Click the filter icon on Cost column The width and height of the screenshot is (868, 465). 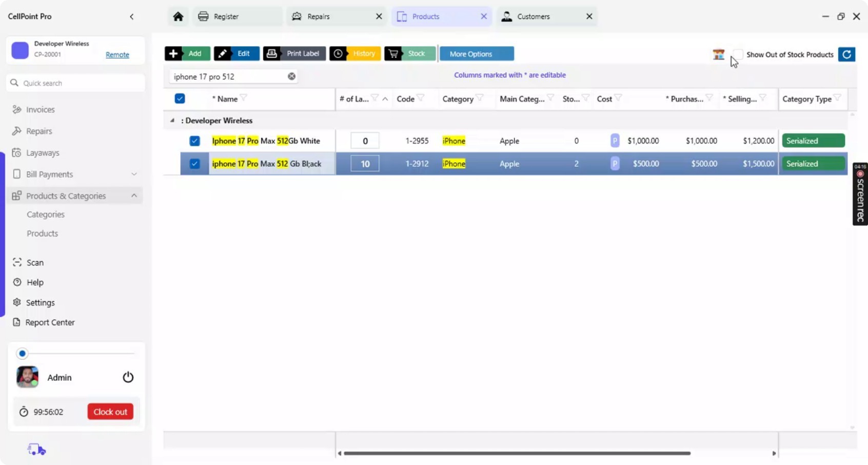(x=618, y=98)
